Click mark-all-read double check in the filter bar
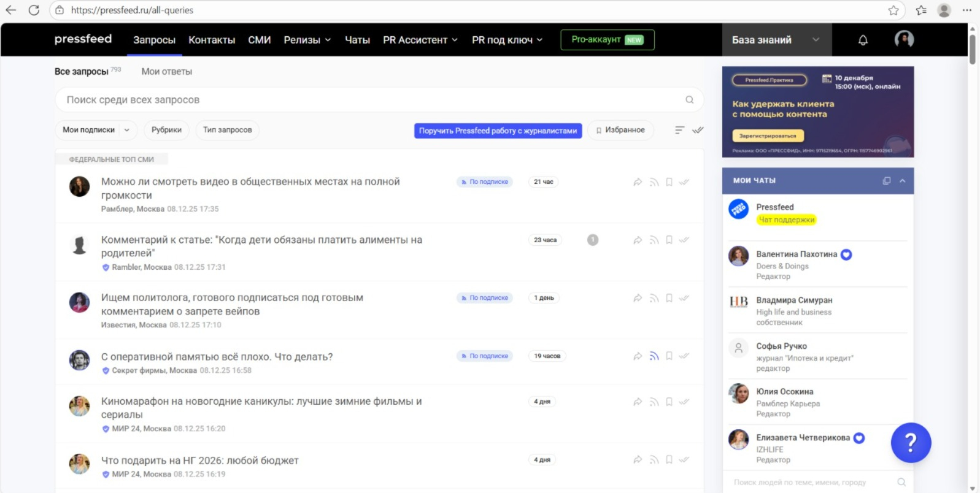 (x=698, y=130)
